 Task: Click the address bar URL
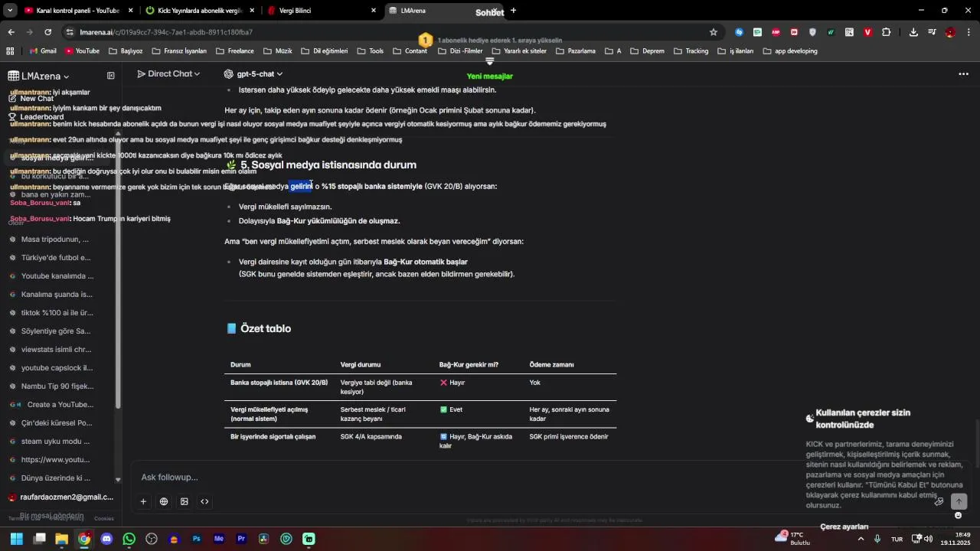coord(166,32)
